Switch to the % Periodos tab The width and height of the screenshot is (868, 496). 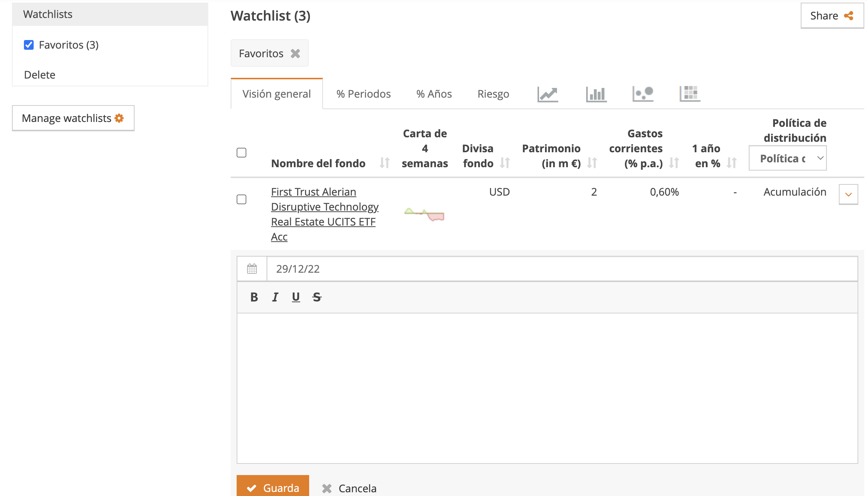pyautogui.click(x=363, y=94)
